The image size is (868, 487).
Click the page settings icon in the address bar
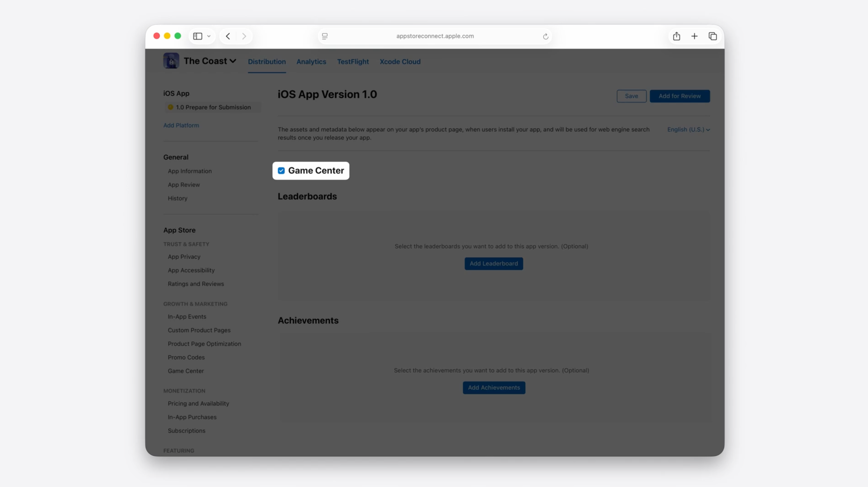click(x=325, y=36)
